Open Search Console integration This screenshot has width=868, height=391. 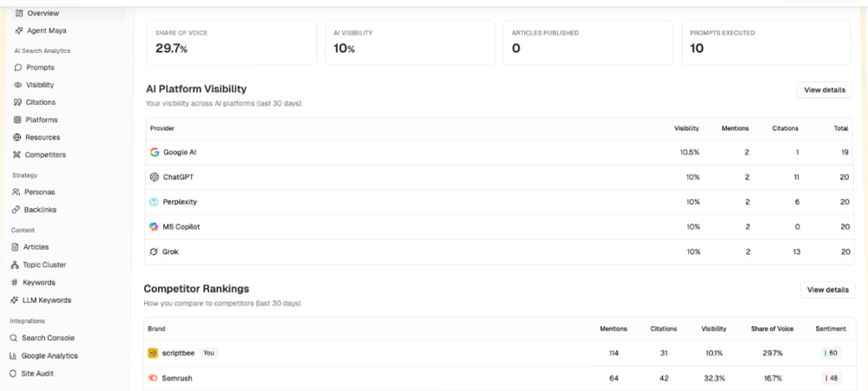point(47,338)
